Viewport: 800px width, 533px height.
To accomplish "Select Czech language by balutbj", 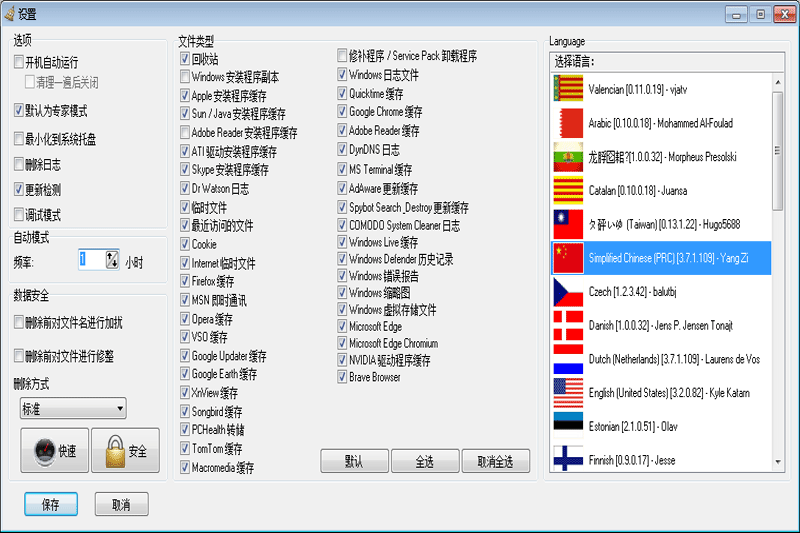I will [x=662, y=291].
